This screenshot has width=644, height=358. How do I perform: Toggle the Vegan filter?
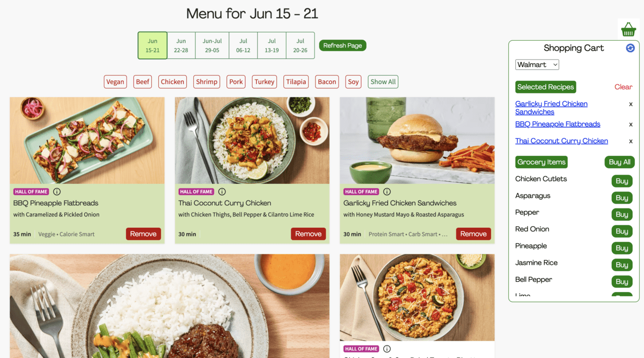[x=115, y=82]
